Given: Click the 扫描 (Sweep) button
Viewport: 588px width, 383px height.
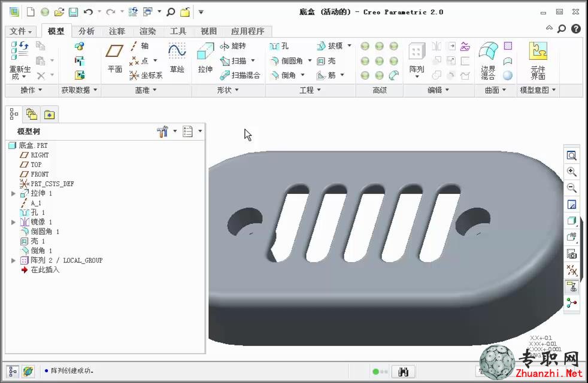Looking at the screenshot, I should 233,60.
